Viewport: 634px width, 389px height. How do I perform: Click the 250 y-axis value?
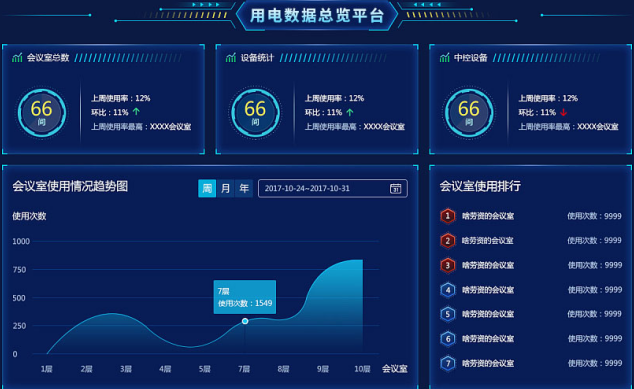[x=19, y=326]
